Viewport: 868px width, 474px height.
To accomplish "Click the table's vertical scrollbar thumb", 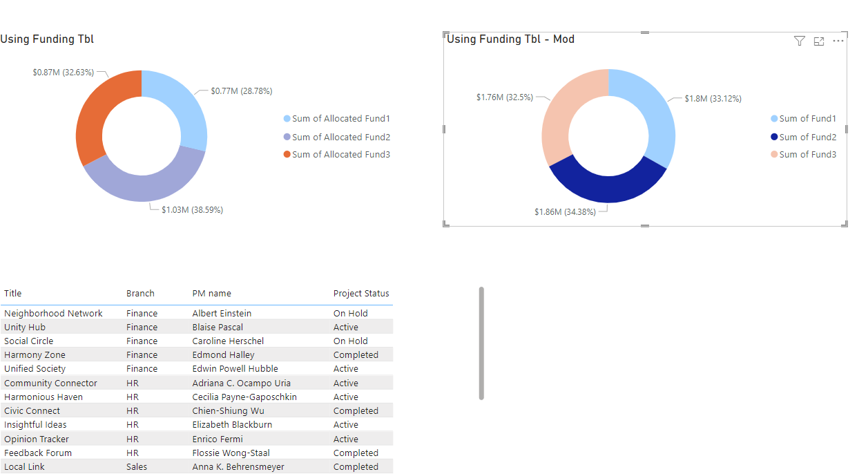I will click(x=481, y=343).
